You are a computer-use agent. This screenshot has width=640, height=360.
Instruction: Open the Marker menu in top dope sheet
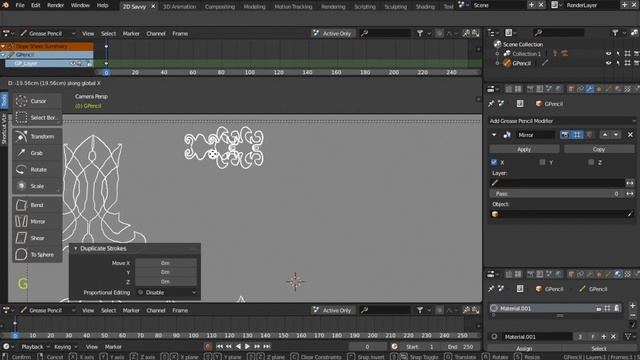(131, 33)
